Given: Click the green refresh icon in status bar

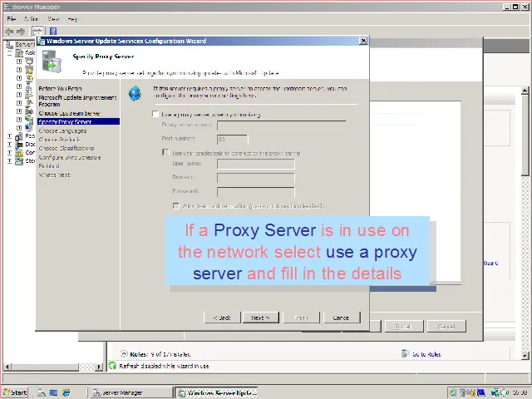Looking at the screenshot, I should [113, 366].
